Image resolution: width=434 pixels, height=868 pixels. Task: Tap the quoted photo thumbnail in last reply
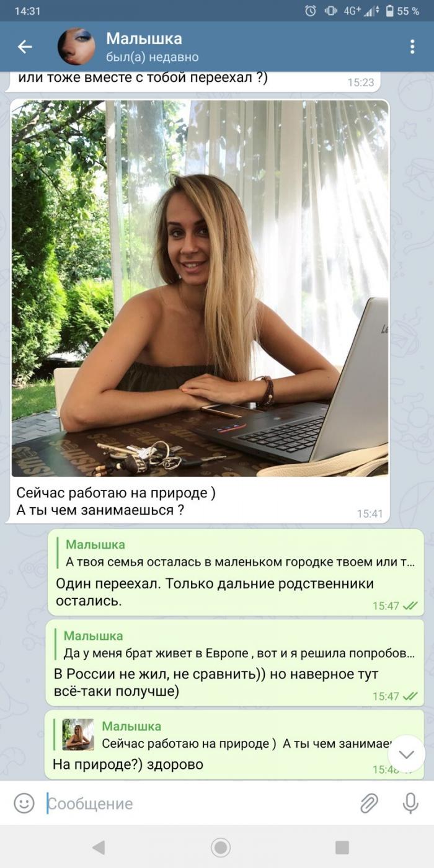[x=78, y=735]
